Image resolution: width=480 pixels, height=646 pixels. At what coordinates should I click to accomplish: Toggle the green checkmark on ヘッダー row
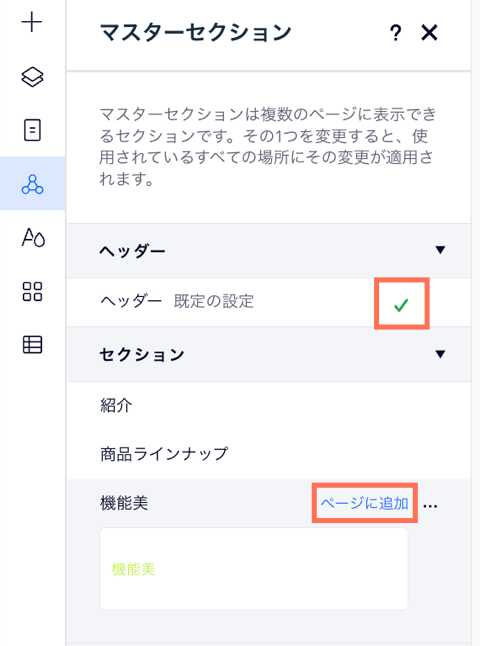[401, 304]
